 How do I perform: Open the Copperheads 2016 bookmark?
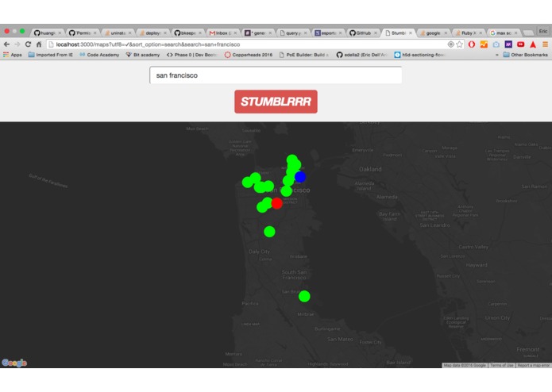(248, 55)
